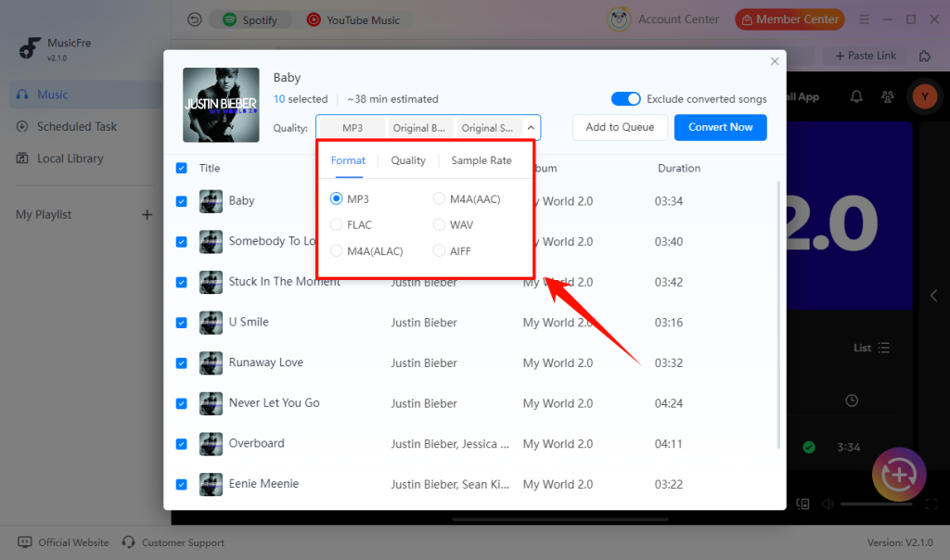The width and height of the screenshot is (950, 560).
Task: Click the Official Website monitor icon
Action: click(x=24, y=542)
